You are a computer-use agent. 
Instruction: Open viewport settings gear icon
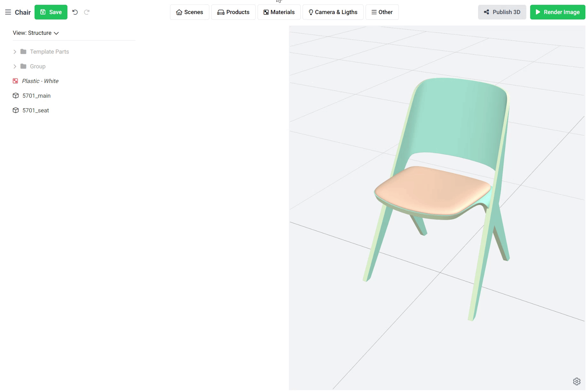click(x=576, y=381)
